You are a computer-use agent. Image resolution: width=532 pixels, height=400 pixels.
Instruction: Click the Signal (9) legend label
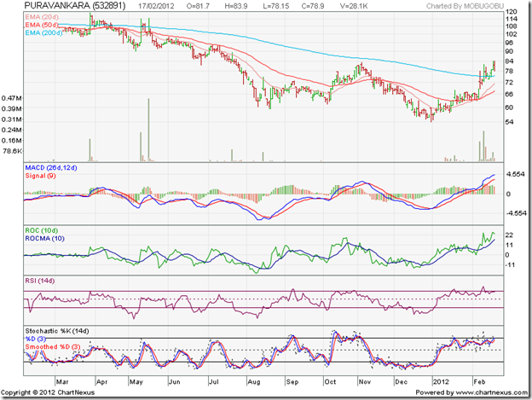39,173
